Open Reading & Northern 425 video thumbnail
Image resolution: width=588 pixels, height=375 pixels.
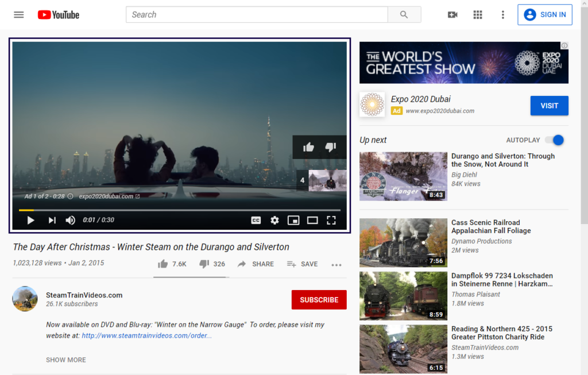(x=403, y=349)
